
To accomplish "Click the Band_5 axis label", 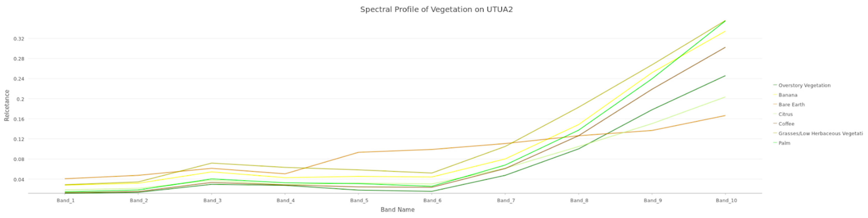I will point(359,200).
